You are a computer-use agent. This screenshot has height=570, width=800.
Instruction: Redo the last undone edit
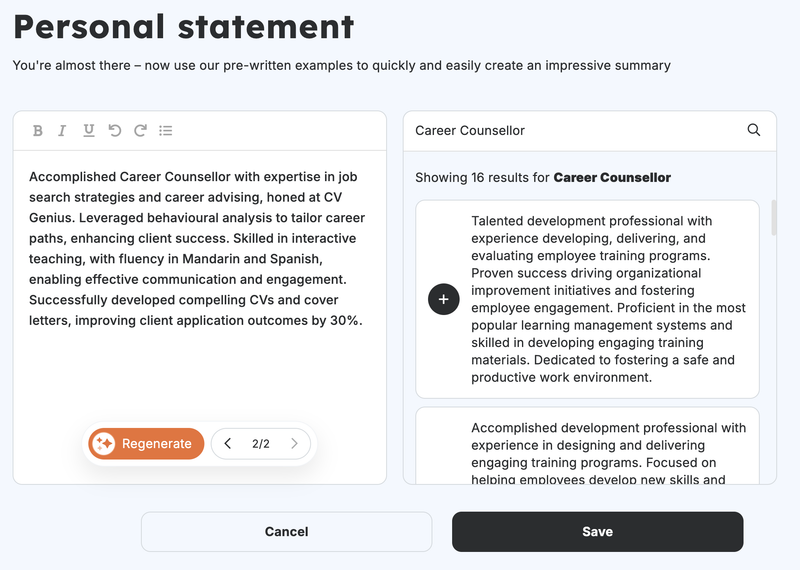tap(140, 131)
